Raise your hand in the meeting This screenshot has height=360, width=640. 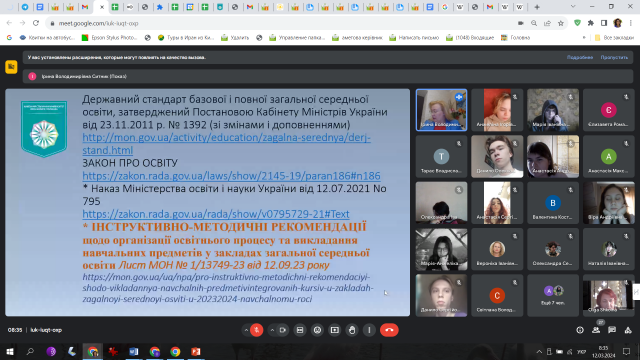pos(352,330)
